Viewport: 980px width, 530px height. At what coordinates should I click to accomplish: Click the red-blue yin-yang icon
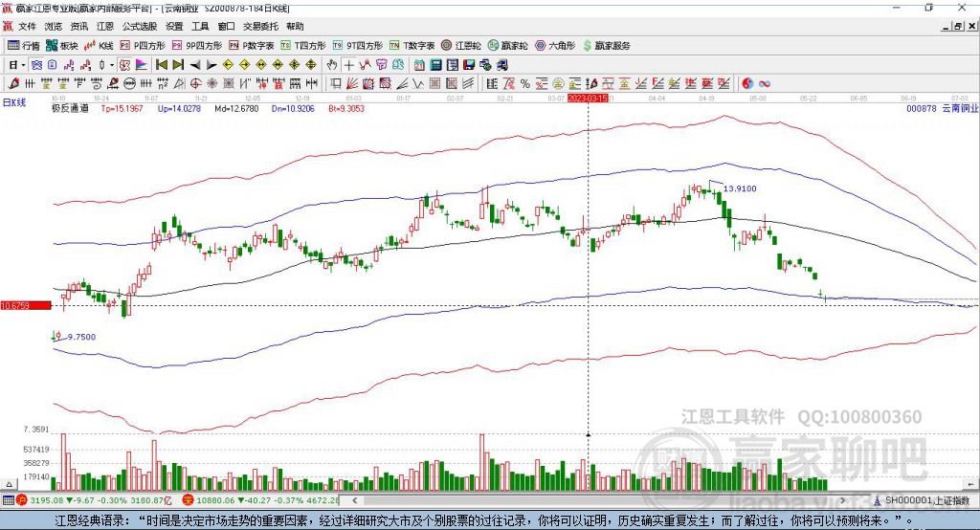[747, 83]
